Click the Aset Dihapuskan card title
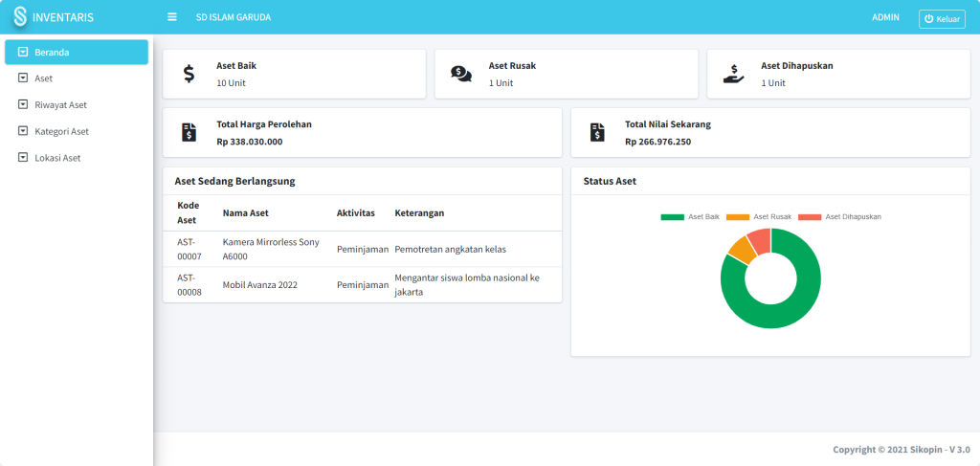This screenshot has height=466, width=980. pos(797,65)
